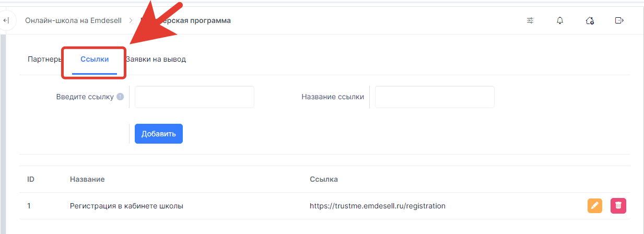Open notifications bell icon
The height and width of the screenshot is (234, 644).
coord(560,20)
